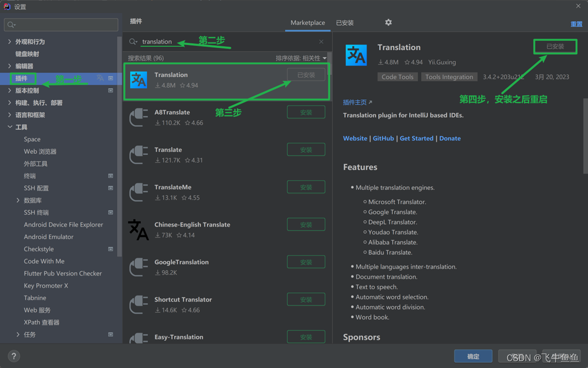Viewport: 588px width, 368px height.
Task: Open the Get Started link
Action: tap(416, 138)
